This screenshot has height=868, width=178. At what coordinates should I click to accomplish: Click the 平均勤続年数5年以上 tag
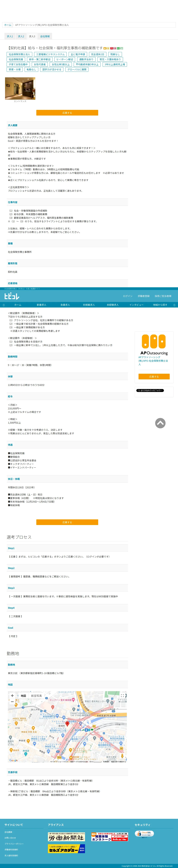click(x=87, y=64)
